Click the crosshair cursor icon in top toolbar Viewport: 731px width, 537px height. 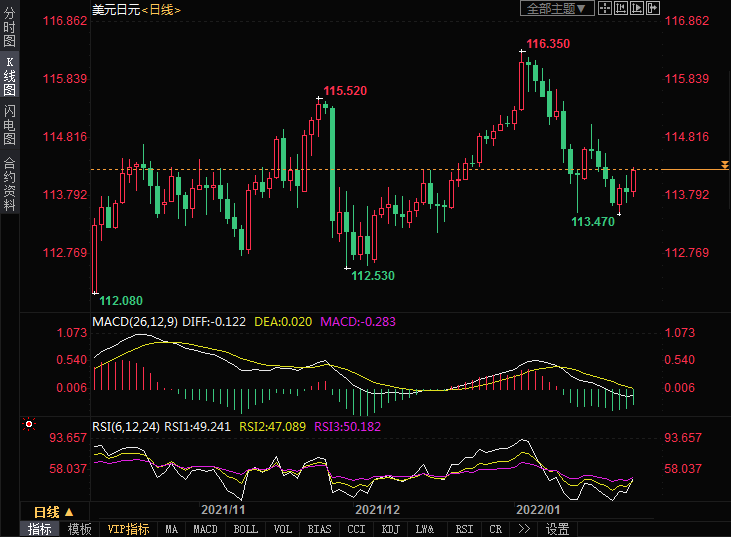[x=606, y=8]
